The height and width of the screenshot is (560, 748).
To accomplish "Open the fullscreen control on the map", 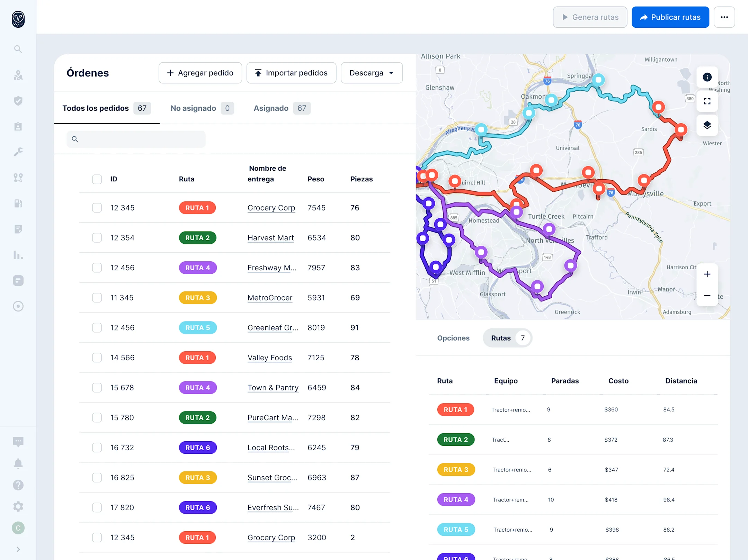I will [707, 101].
